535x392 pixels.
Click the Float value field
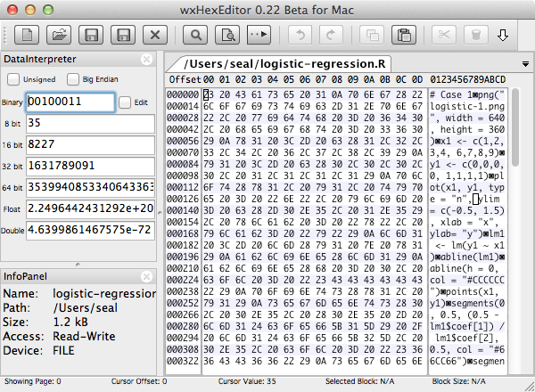[90, 209]
